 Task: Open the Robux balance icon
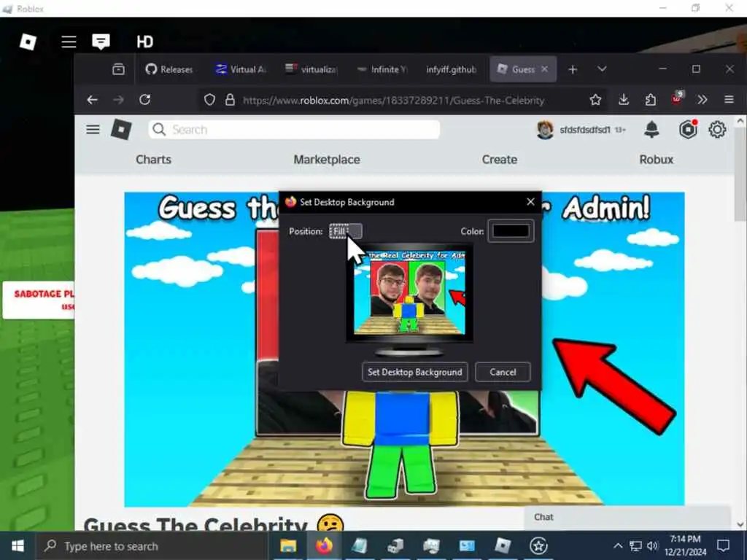coord(688,130)
